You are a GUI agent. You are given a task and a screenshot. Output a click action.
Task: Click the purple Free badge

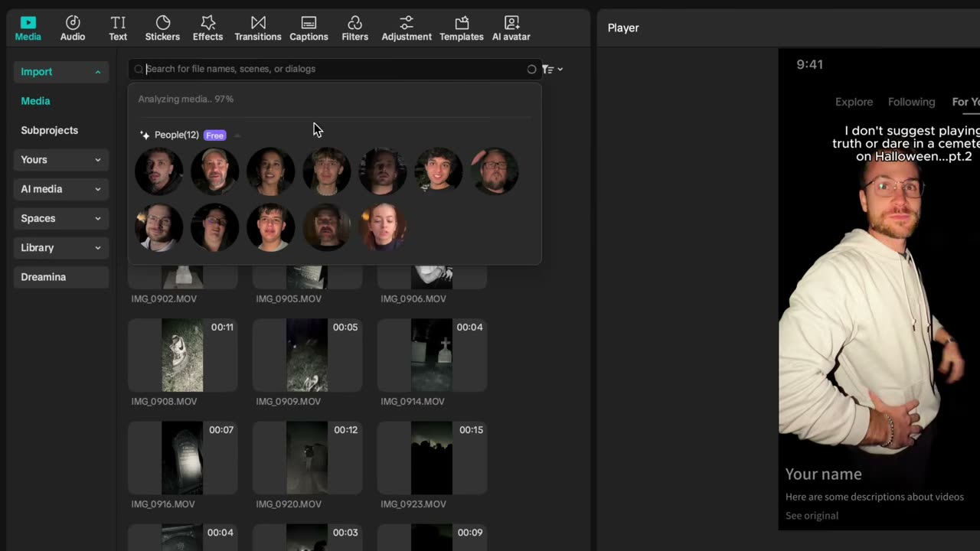point(214,135)
